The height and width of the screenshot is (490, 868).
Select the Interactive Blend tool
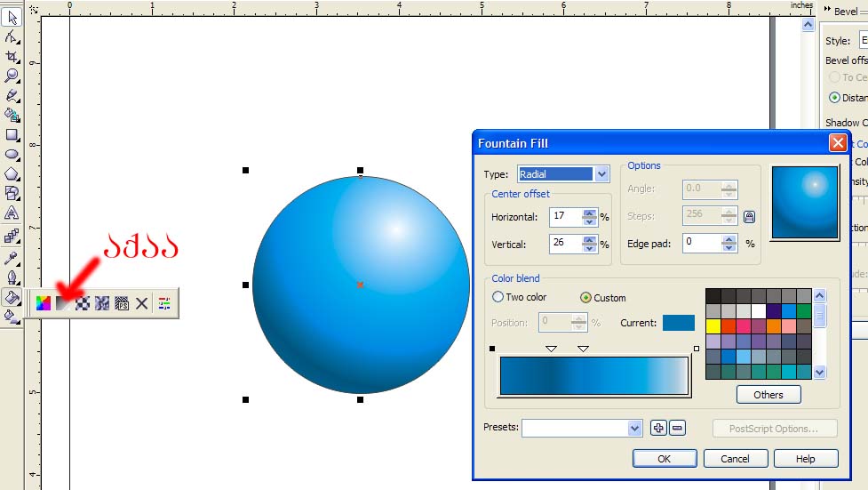click(x=12, y=237)
